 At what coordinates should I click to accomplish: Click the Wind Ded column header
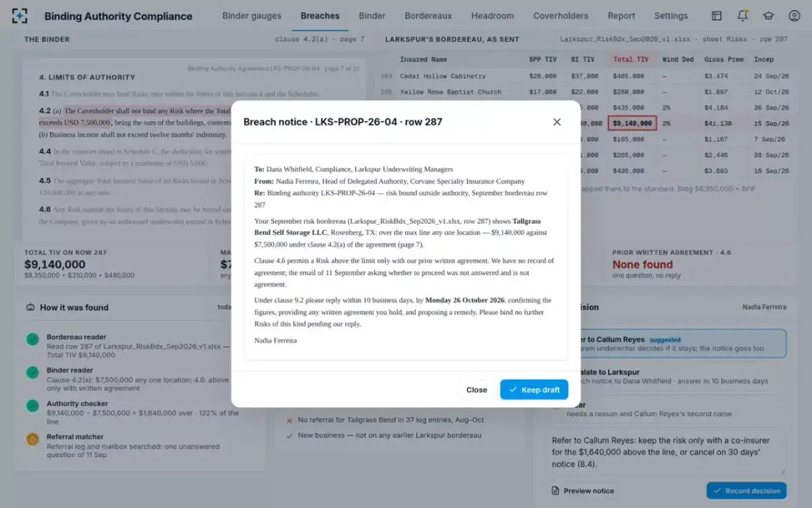pyautogui.click(x=678, y=60)
